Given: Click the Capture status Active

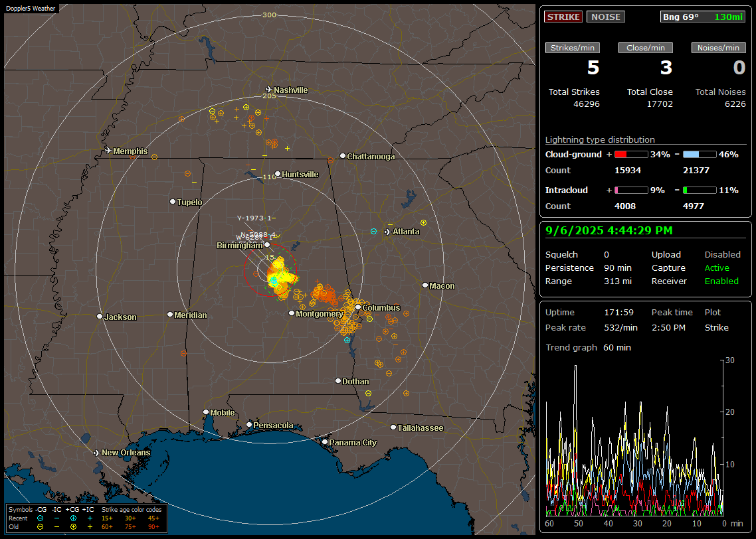Looking at the screenshot, I should (x=717, y=268).
